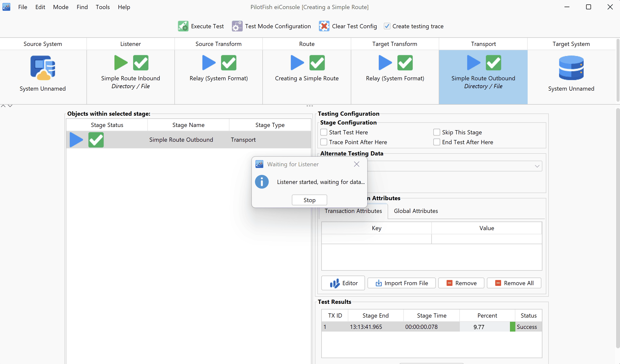Open the Tools menu
The image size is (620, 364).
pos(103,7)
